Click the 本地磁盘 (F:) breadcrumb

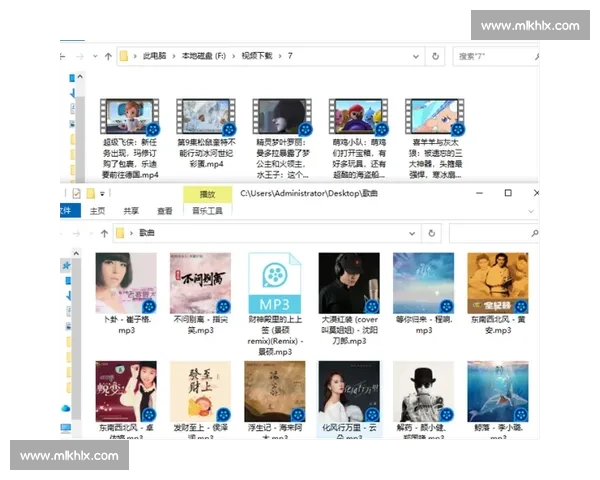(204, 56)
